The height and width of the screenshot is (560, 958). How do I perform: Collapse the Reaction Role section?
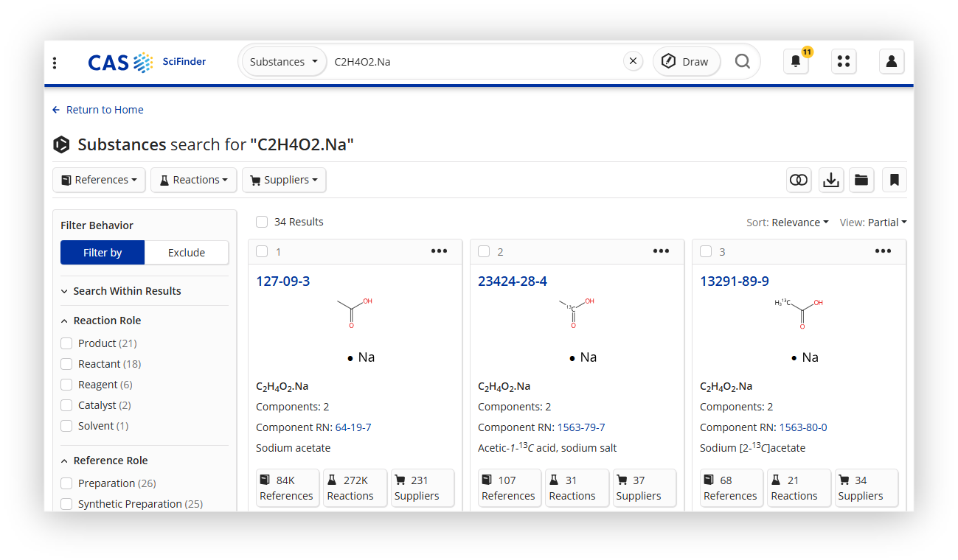[x=101, y=321]
